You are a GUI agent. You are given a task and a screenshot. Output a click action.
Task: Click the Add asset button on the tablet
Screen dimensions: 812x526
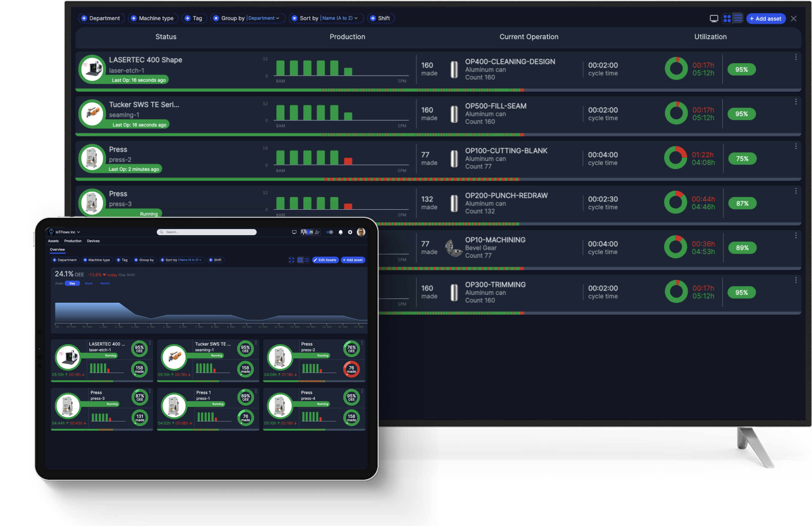pos(353,260)
